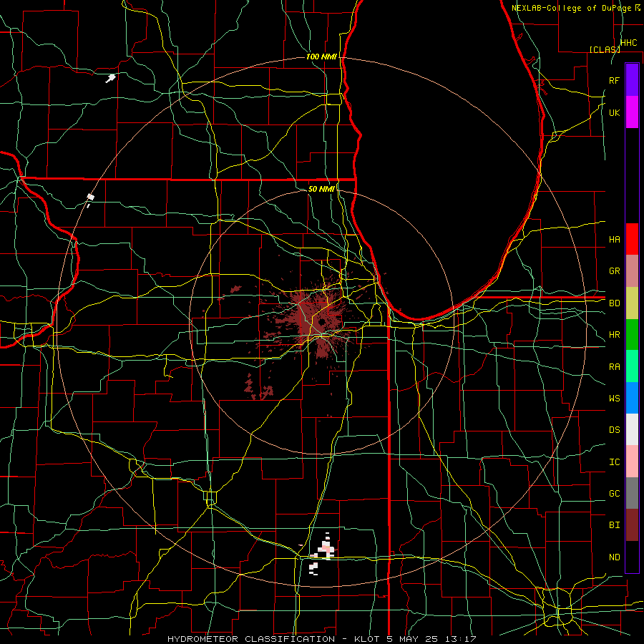Click the DS legend label
The width and height of the screenshot is (644, 644).
(614, 430)
